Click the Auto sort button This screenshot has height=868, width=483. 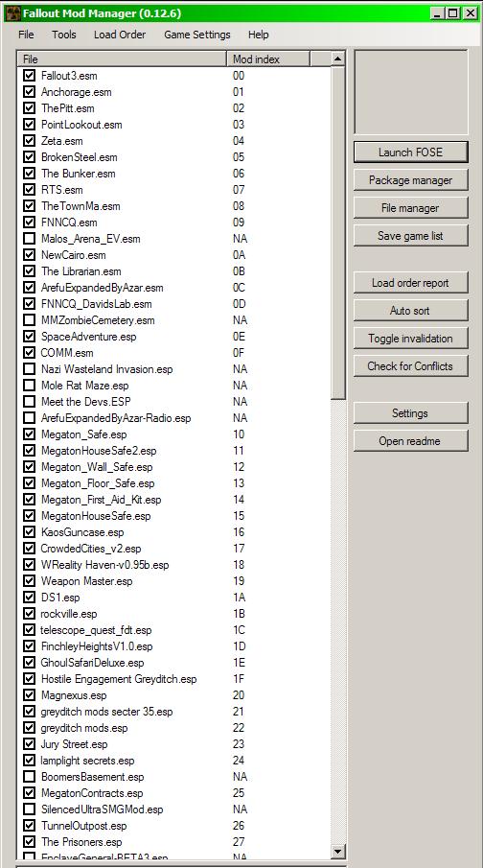point(410,311)
